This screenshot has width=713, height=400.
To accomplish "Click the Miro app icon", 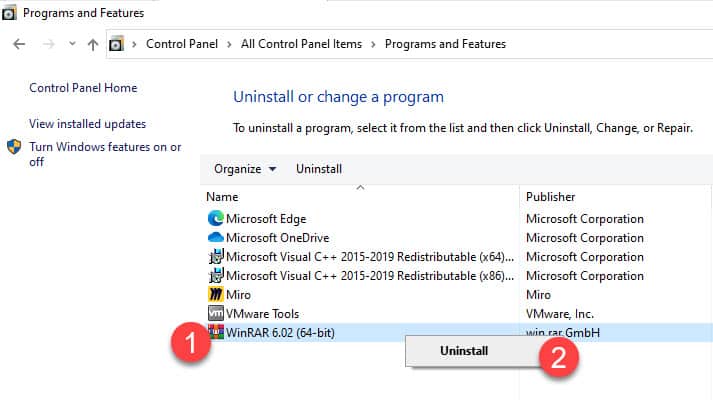I will [x=215, y=295].
